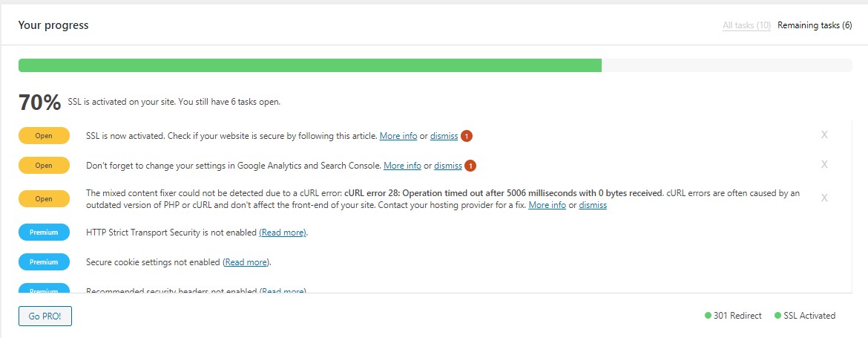The width and height of the screenshot is (868, 338).
Task: Click Open badge on SSL activated task
Action: 44,136
